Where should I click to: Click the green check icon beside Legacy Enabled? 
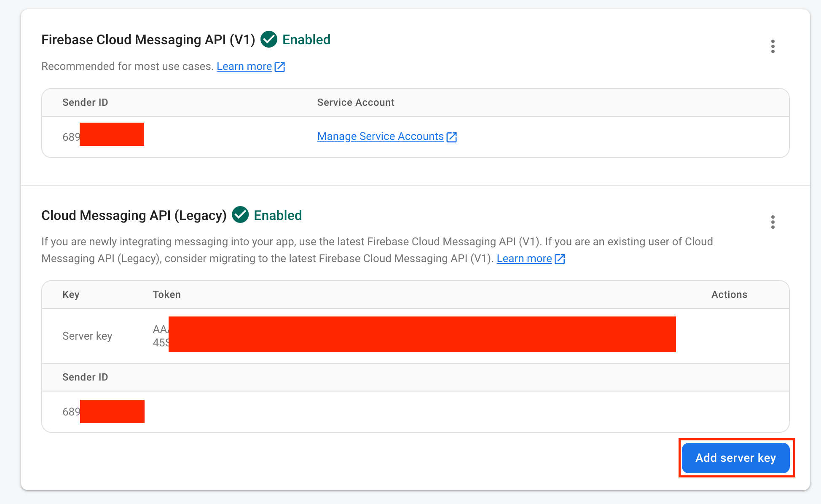click(240, 215)
